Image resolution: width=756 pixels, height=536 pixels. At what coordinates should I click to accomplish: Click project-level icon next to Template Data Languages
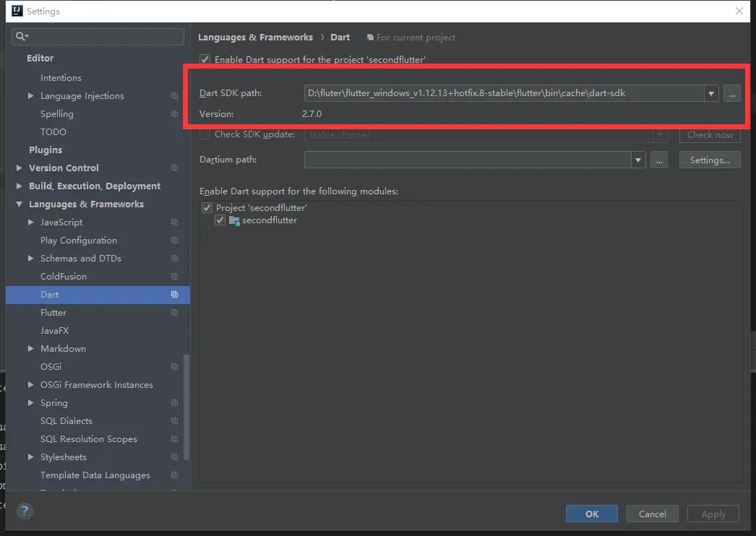pos(174,475)
